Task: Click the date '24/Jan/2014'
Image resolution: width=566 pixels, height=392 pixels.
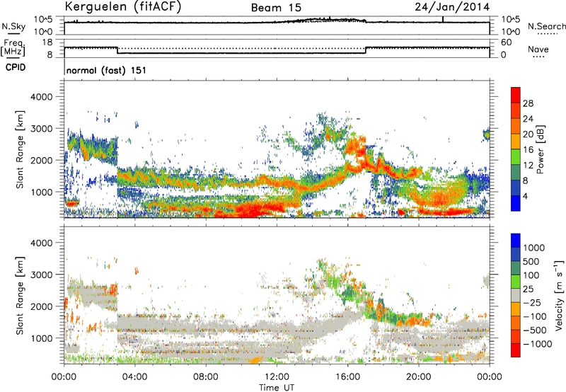Action: point(452,7)
